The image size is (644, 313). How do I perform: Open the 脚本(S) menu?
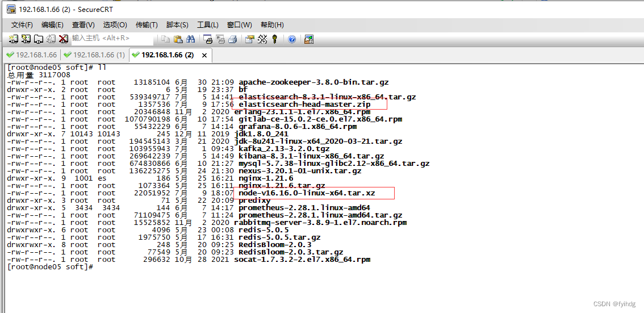click(x=177, y=24)
